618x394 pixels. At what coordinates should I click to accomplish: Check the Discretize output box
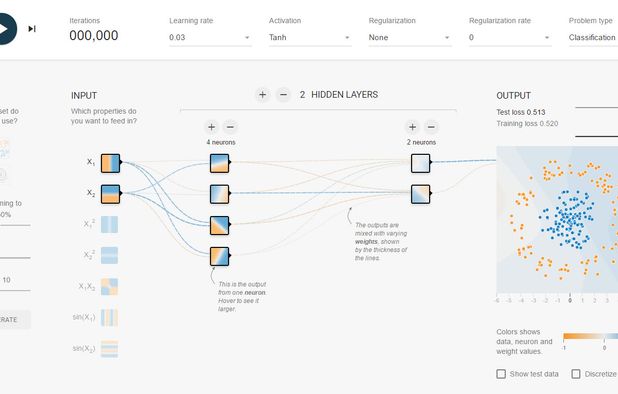click(576, 374)
